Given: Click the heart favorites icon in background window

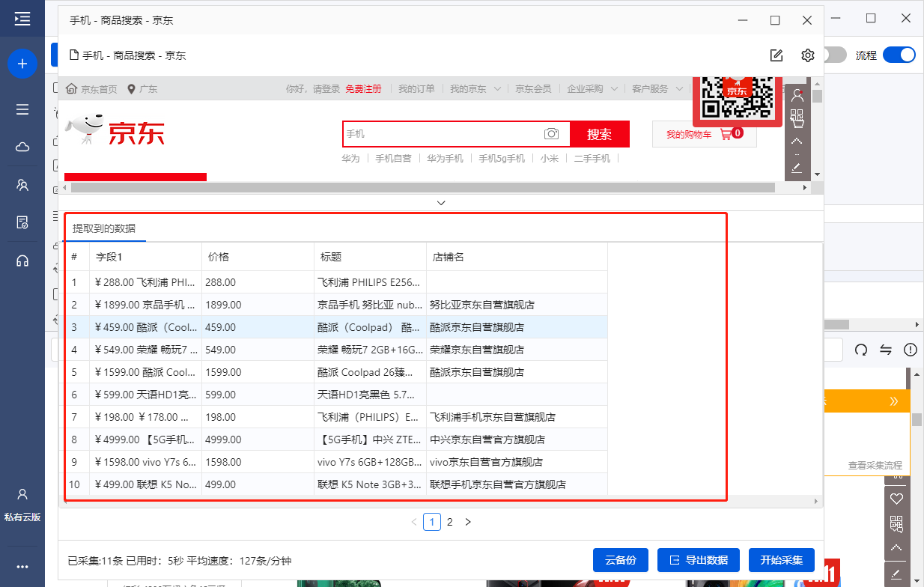Looking at the screenshot, I should [896, 499].
